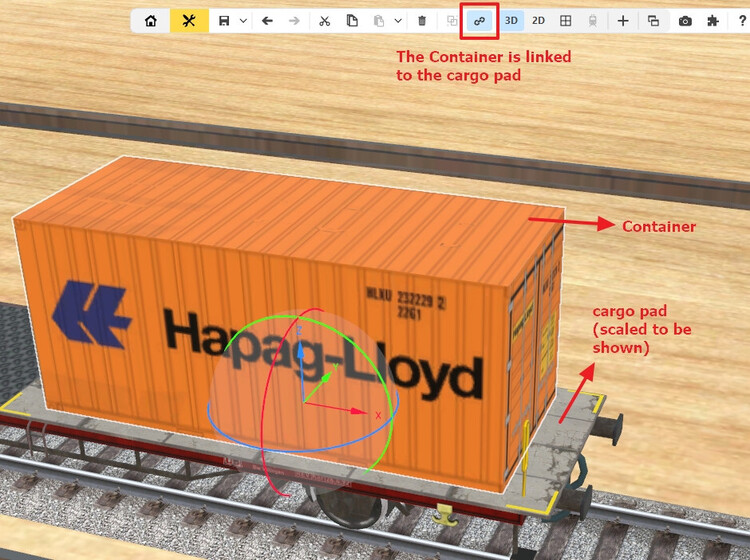Switch to 3D view
The image size is (750, 560).
point(511,21)
